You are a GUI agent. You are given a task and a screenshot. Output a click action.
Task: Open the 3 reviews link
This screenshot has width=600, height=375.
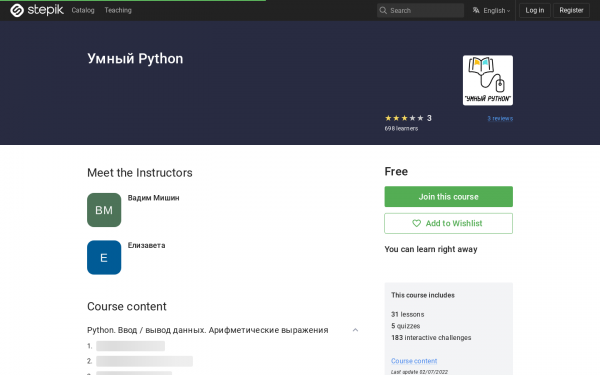(500, 119)
